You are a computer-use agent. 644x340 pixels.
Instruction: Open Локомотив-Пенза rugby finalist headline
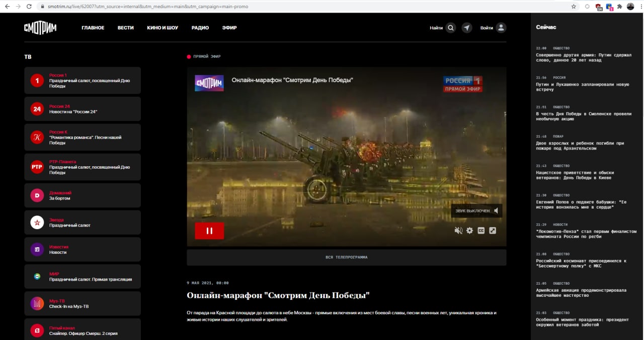(586, 234)
